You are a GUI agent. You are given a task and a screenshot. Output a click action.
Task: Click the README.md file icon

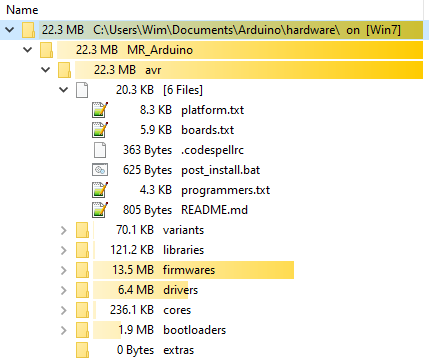(100, 210)
